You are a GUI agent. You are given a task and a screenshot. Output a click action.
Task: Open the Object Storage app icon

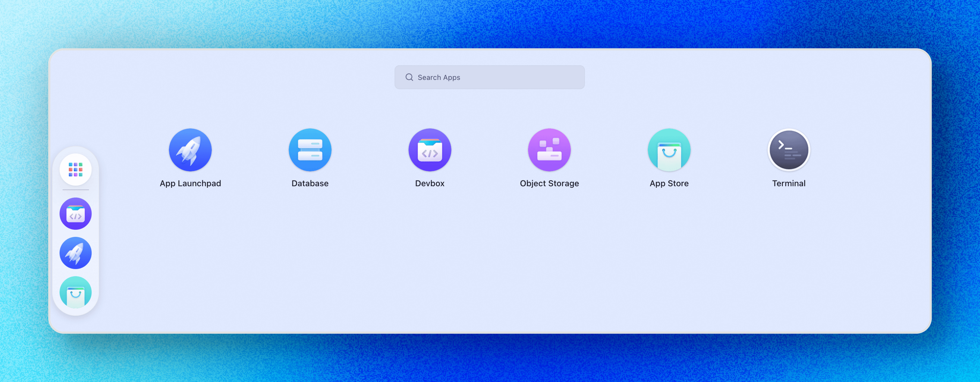tap(549, 150)
